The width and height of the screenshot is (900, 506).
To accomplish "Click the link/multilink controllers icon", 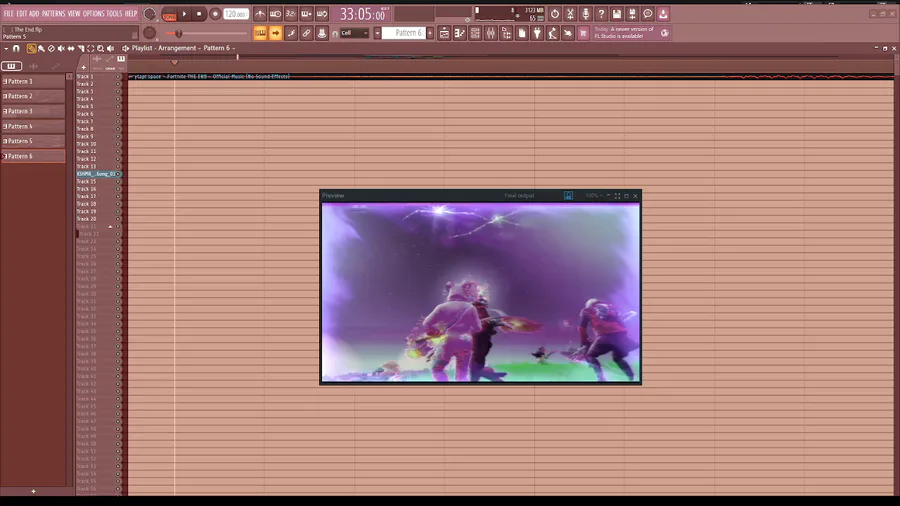I will tap(307, 33).
